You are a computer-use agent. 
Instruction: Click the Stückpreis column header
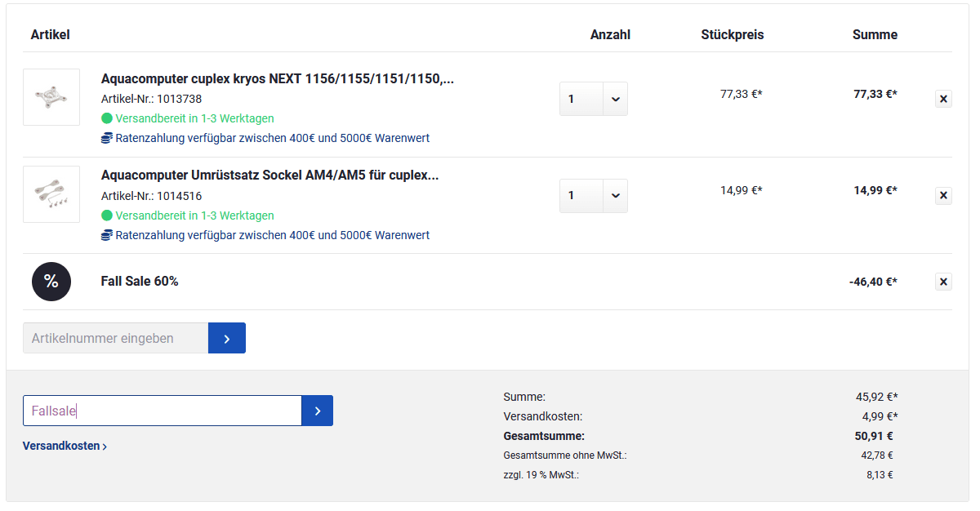point(733,34)
